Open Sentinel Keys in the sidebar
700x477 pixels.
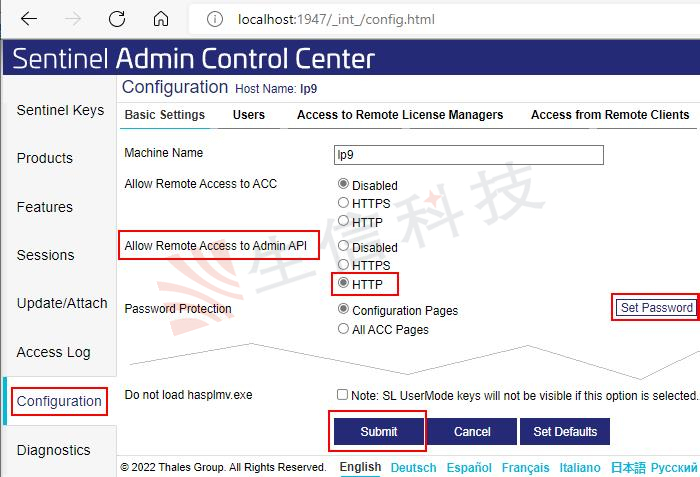click(60, 110)
